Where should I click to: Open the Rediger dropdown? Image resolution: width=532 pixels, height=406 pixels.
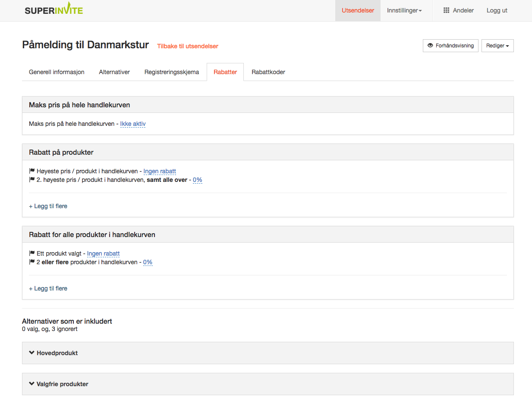tap(497, 46)
